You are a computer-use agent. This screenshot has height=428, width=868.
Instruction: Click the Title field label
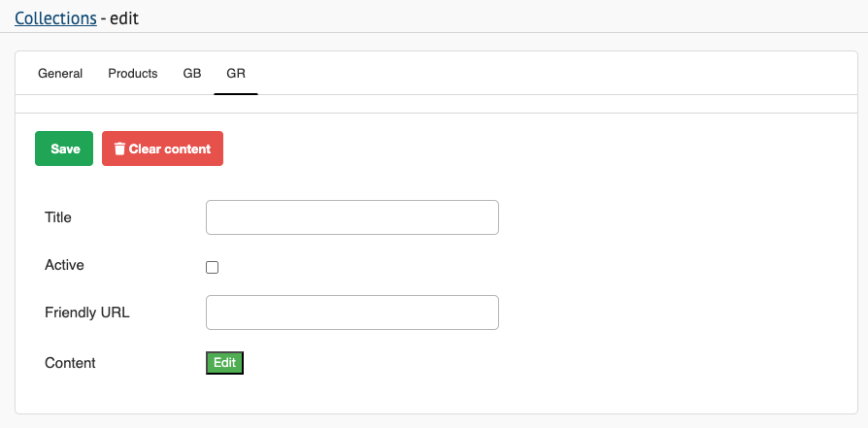coord(58,217)
